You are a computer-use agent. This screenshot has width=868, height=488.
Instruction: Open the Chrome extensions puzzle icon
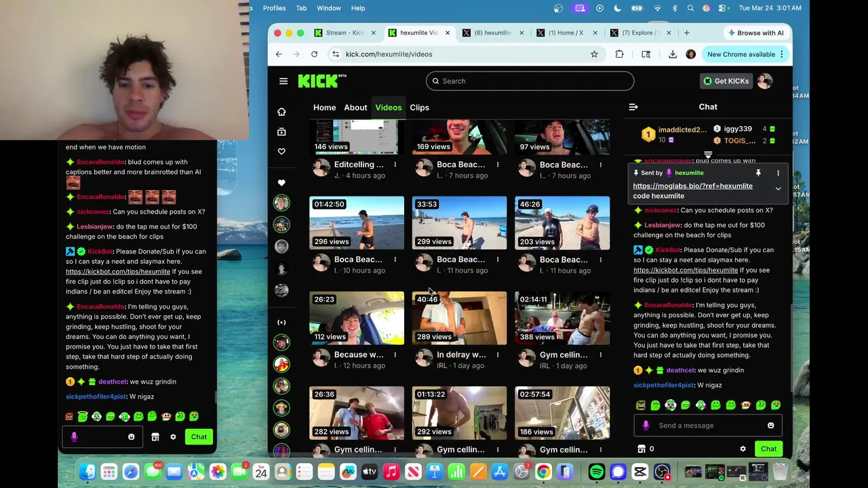point(619,54)
